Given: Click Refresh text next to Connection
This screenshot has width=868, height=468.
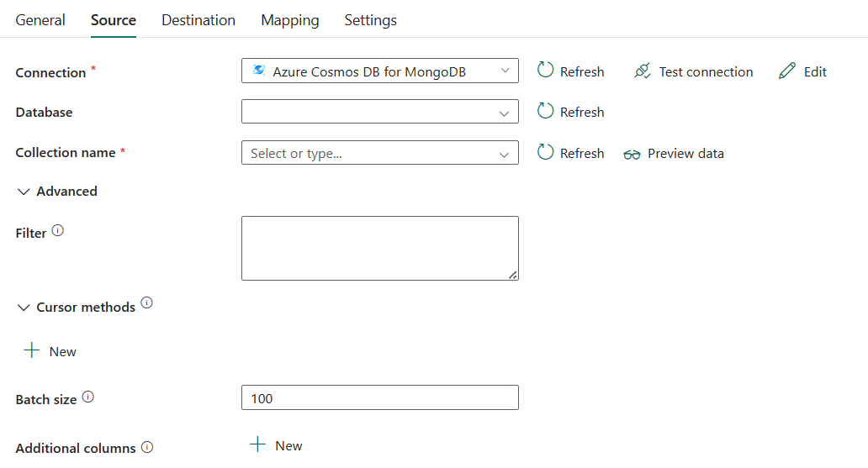Looking at the screenshot, I should (x=582, y=72).
